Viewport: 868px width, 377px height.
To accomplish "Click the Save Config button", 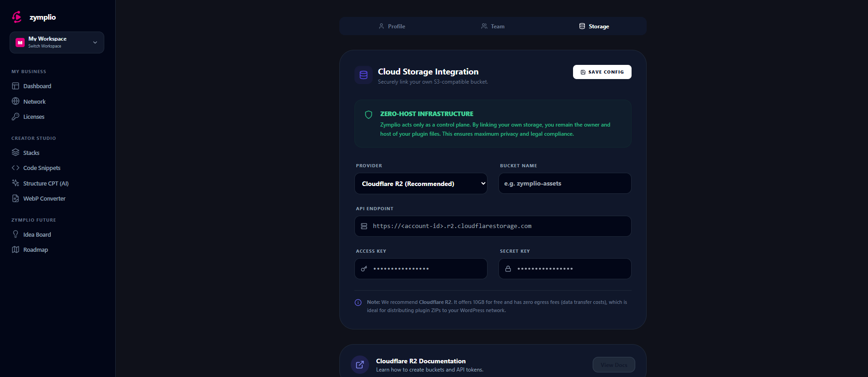I will (x=602, y=72).
